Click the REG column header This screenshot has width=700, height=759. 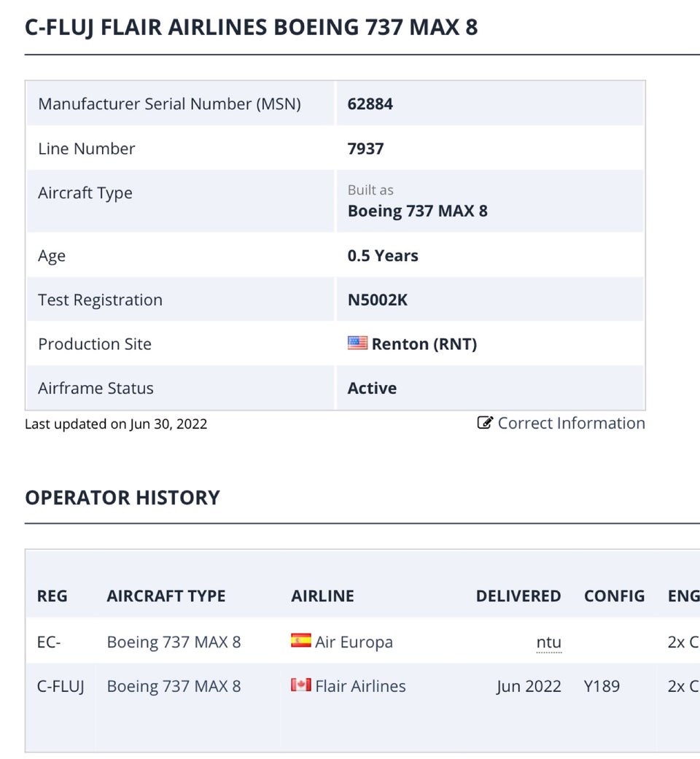point(52,596)
